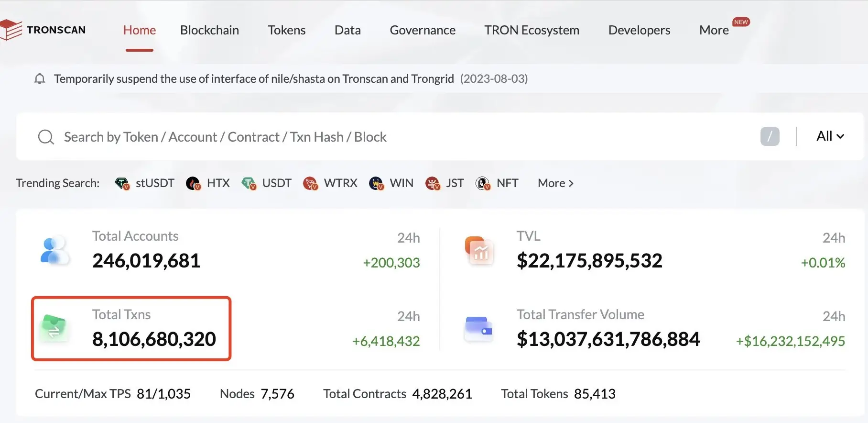Viewport: 868px width, 423px height.
Task: Click Nodes count 7,576
Action: [x=277, y=394]
